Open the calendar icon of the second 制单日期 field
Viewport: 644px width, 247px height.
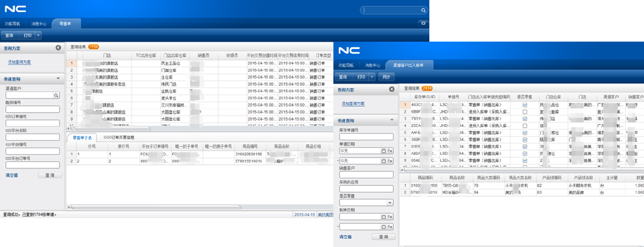point(384,226)
